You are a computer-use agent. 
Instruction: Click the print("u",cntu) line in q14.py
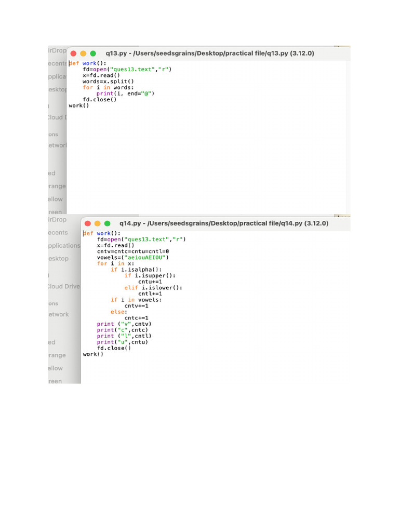(x=123, y=342)
